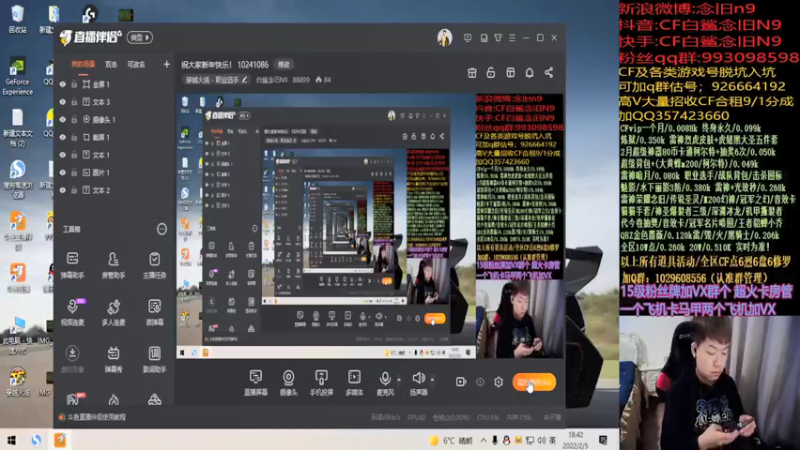Open the notification bell above preview
Screen dimensions: 800x450
pos(530,72)
